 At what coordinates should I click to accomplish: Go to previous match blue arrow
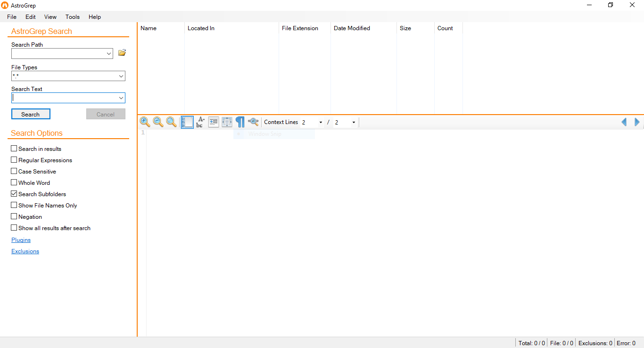(624, 122)
